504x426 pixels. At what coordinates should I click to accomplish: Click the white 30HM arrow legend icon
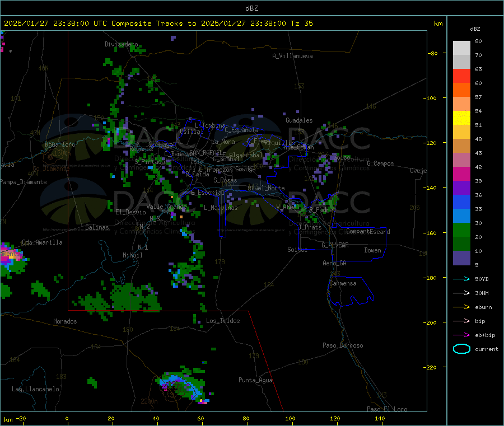(x=461, y=293)
